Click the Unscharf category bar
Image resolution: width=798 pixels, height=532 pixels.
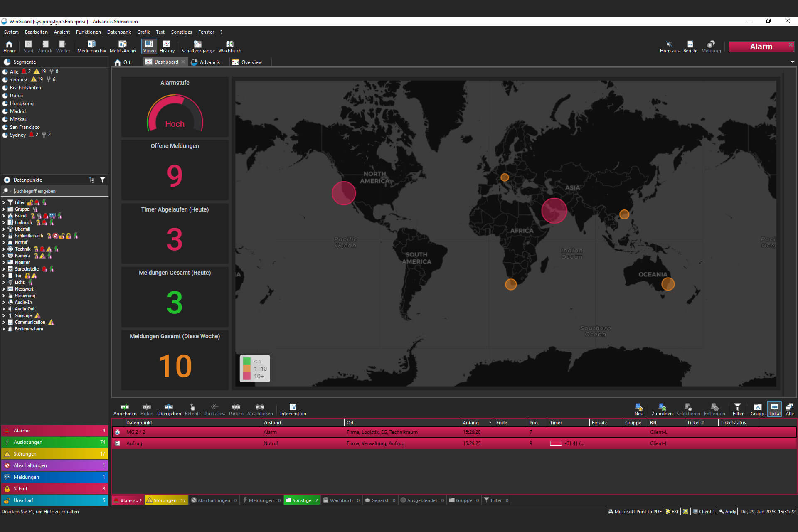coord(54,500)
